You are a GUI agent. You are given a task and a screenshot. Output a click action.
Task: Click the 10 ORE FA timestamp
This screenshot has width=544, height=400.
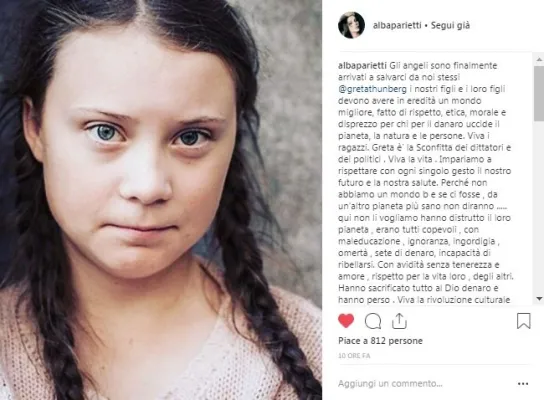click(x=354, y=356)
